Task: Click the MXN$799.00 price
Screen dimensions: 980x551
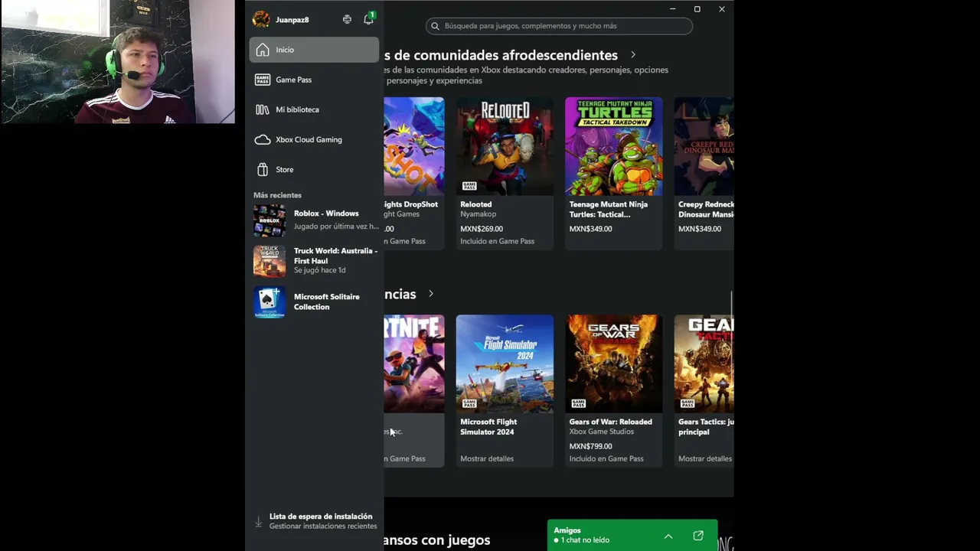Action: coord(591,446)
